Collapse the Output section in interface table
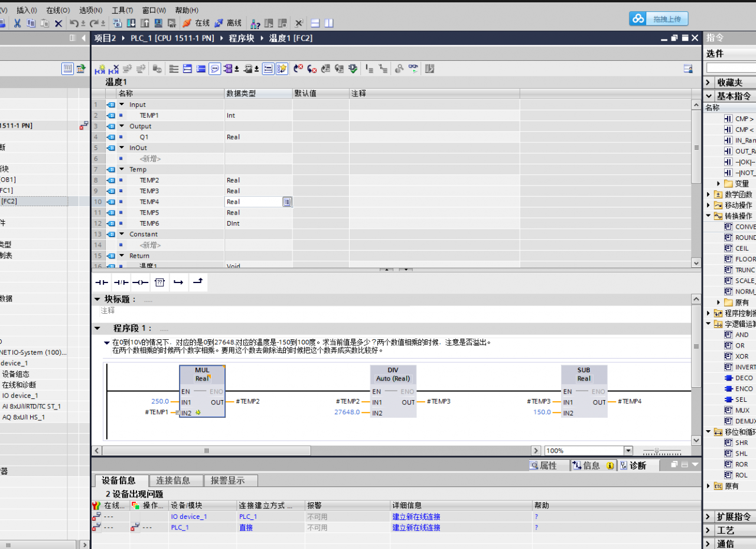Image resolution: width=756 pixels, height=549 pixels. coord(122,126)
